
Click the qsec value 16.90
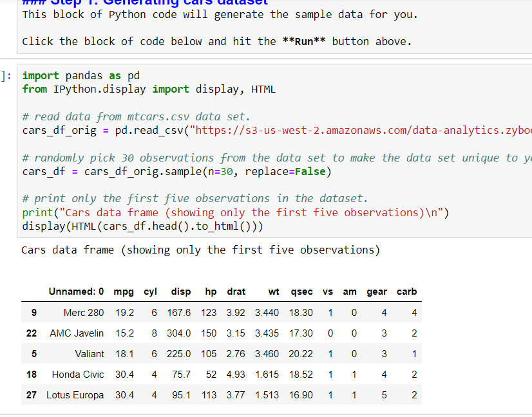[x=301, y=395]
